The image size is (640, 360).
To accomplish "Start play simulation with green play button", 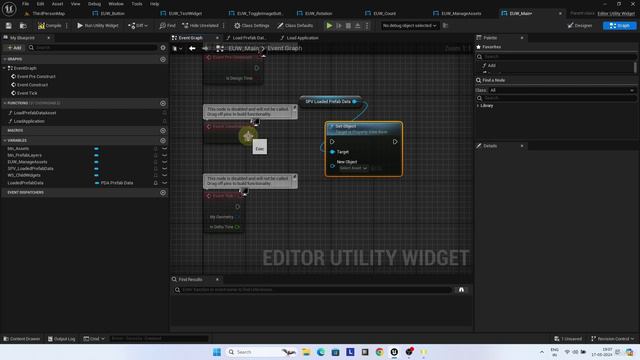I will (329, 26).
